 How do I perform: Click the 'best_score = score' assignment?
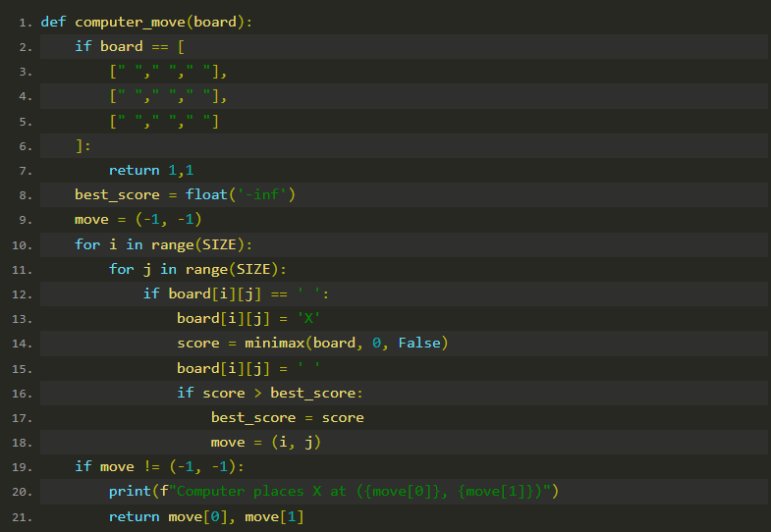tap(287, 417)
